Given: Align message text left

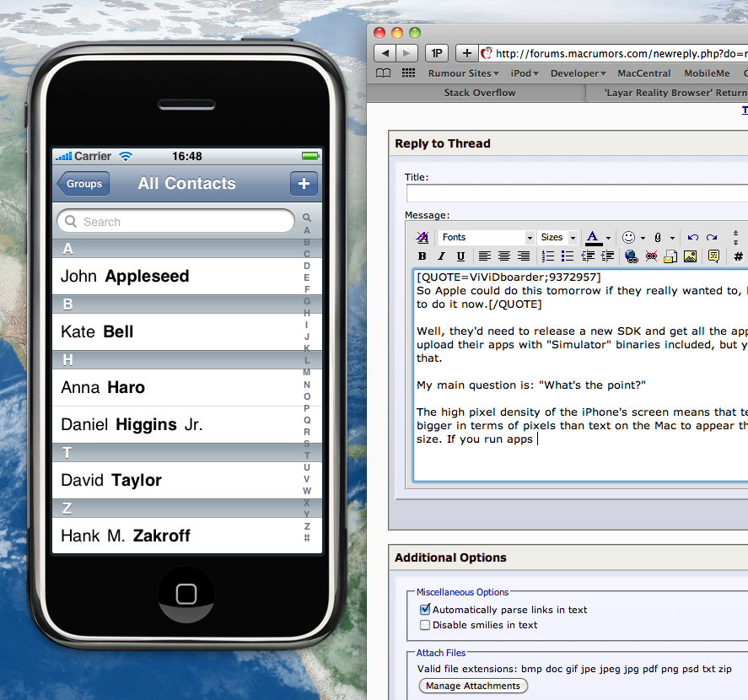Looking at the screenshot, I should (485, 256).
